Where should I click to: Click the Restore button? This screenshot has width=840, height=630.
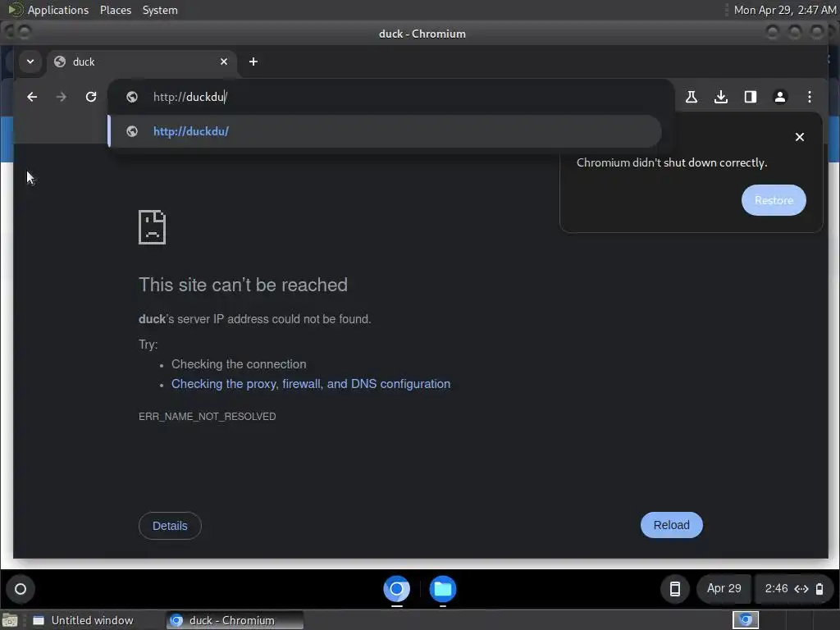(774, 200)
